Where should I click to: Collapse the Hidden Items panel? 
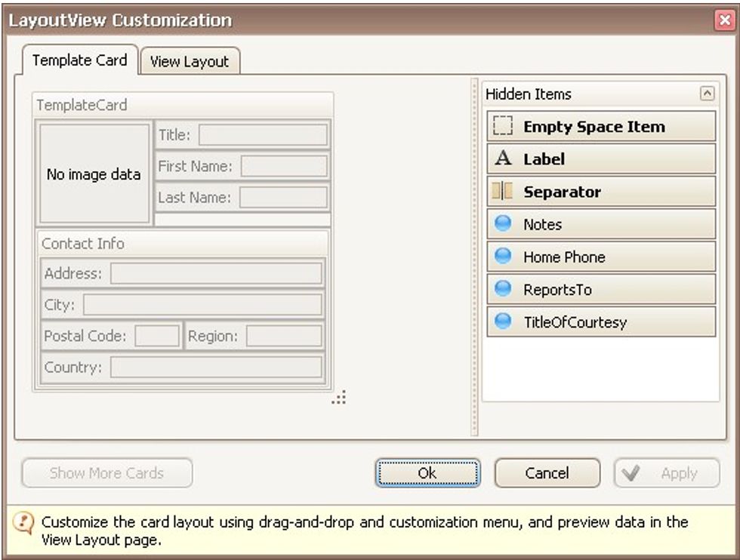(707, 94)
